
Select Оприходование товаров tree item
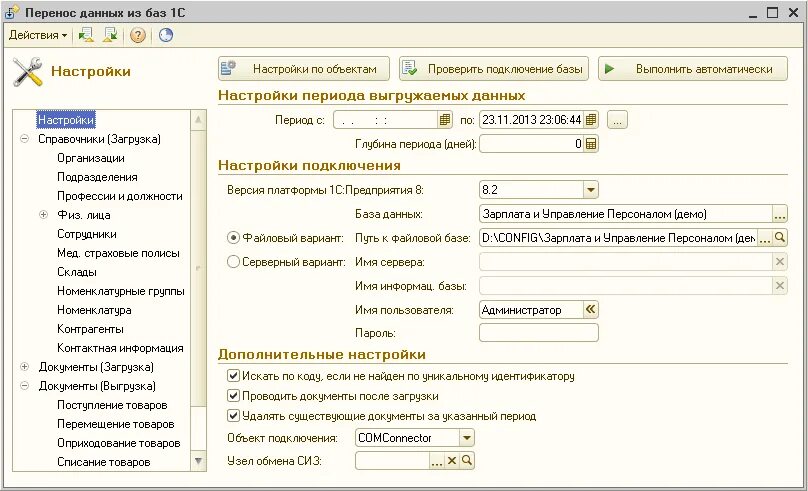(x=119, y=443)
